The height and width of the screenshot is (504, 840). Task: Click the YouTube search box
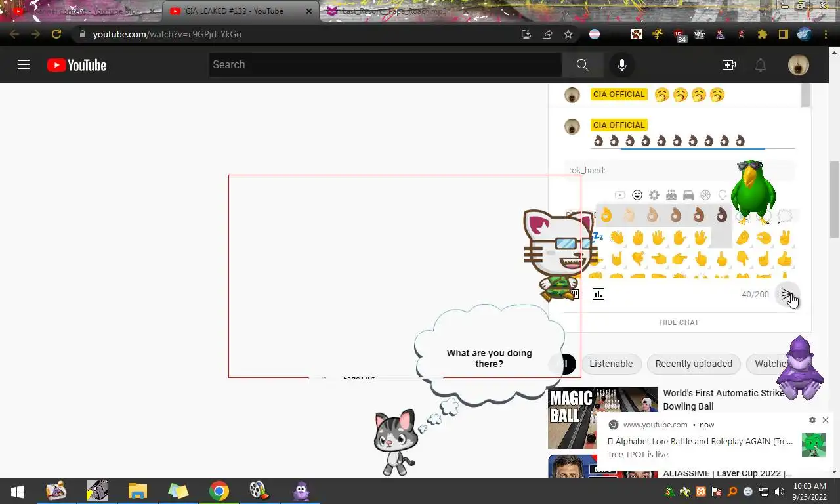[386, 65]
